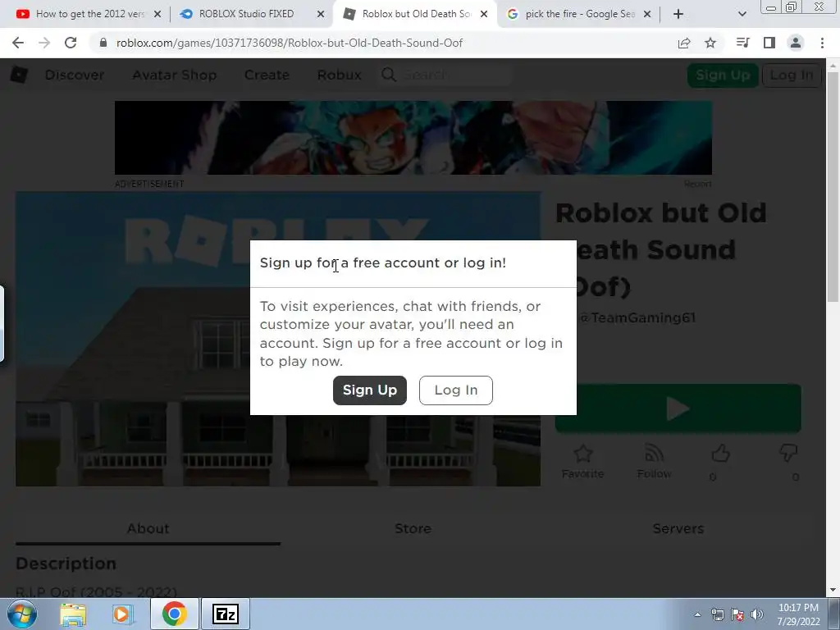Click the anime advertisement banner
The image size is (840, 630).
[x=413, y=138]
